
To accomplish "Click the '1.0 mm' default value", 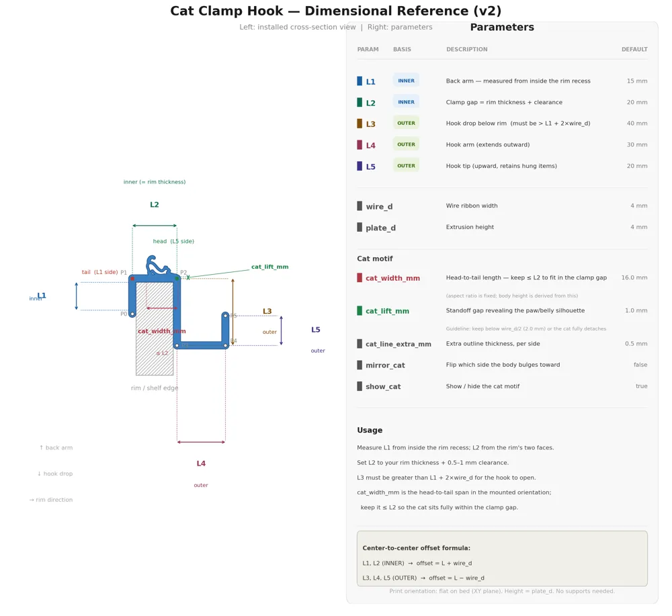I will click(x=636, y=310).
